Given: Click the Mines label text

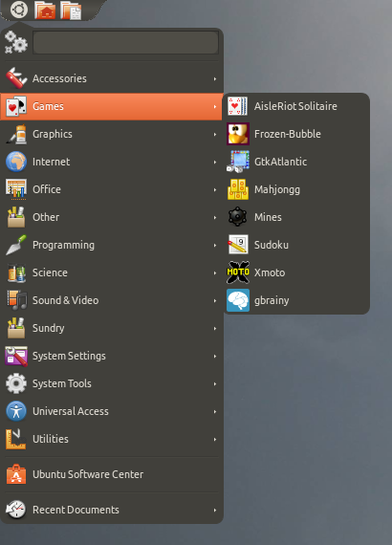Looking at the screenshot, I should point(268,217).
